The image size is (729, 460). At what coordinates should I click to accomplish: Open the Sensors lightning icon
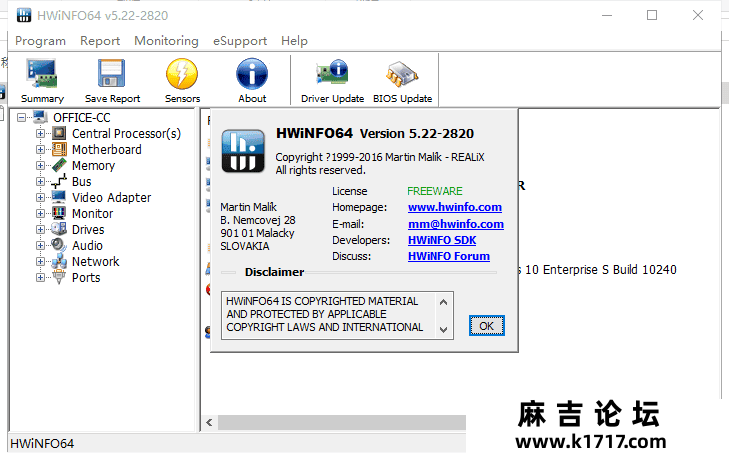(x=182, y=73)
